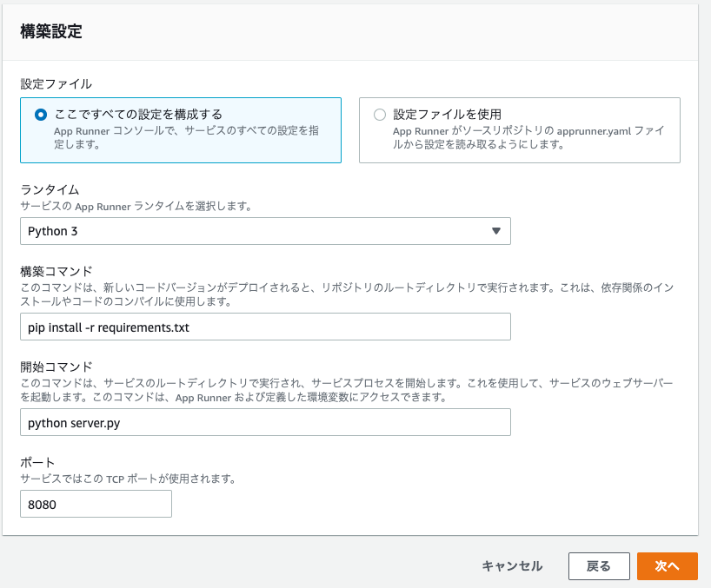Screen dimensions: 711x588
Task: Click the 設定ファイル section label
Action: pos(56,83)
